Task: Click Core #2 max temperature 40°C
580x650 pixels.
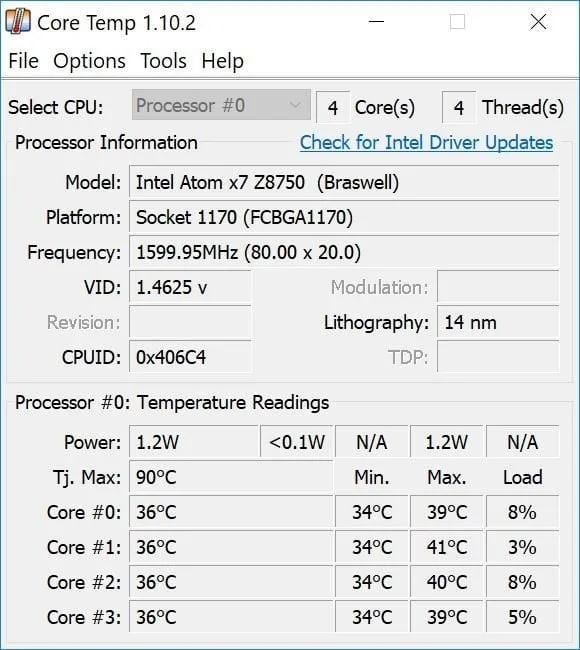Action: (x=447, y=582)
